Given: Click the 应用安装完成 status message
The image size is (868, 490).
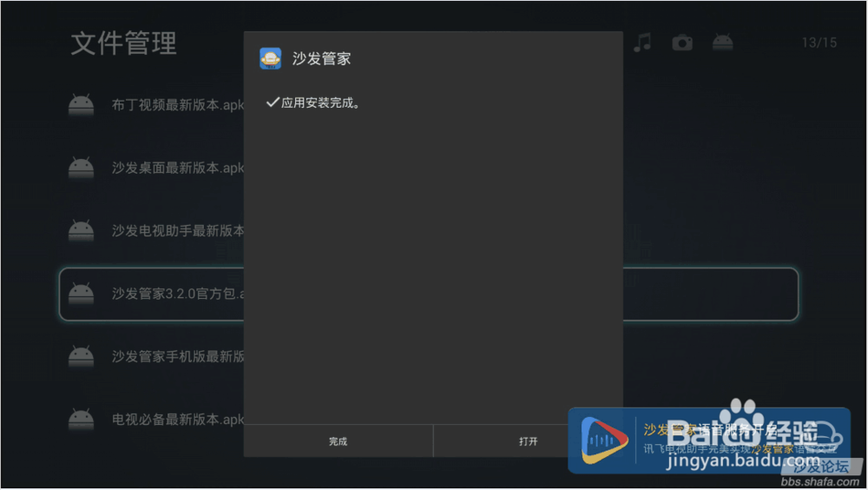Looking at the screenshot, I should click(x=314, y=103).
